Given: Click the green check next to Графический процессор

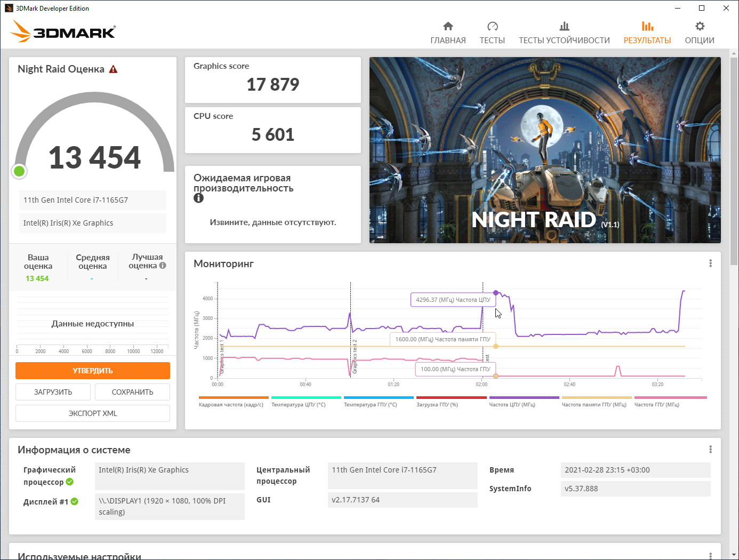Looking at the screenshot, I should [69, 482].
